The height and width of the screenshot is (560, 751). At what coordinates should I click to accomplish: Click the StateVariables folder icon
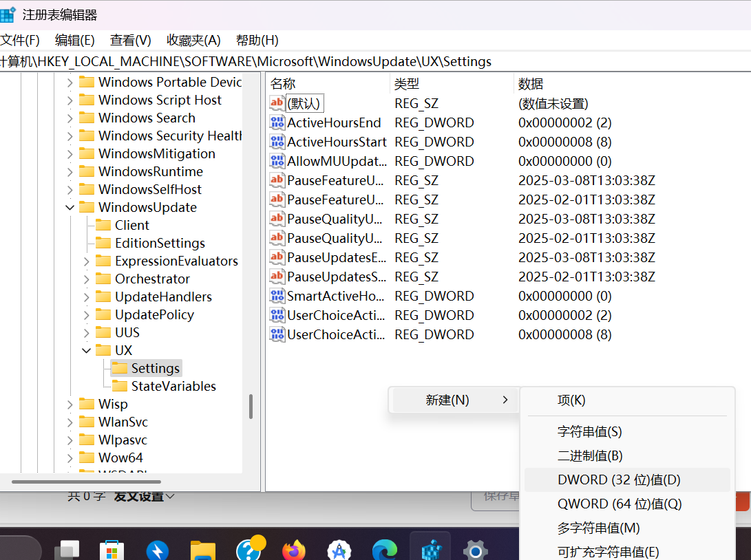120,386
